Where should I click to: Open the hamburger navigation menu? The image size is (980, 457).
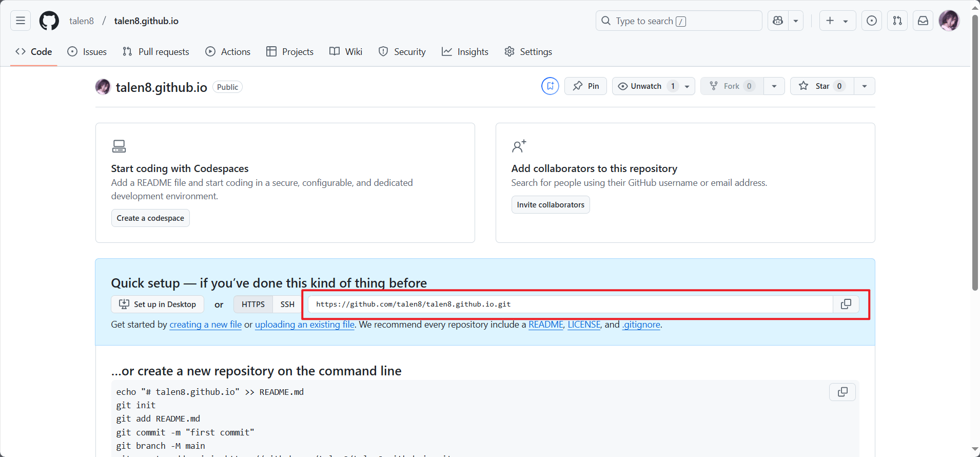pyautogui.click(x=21, y=21)
